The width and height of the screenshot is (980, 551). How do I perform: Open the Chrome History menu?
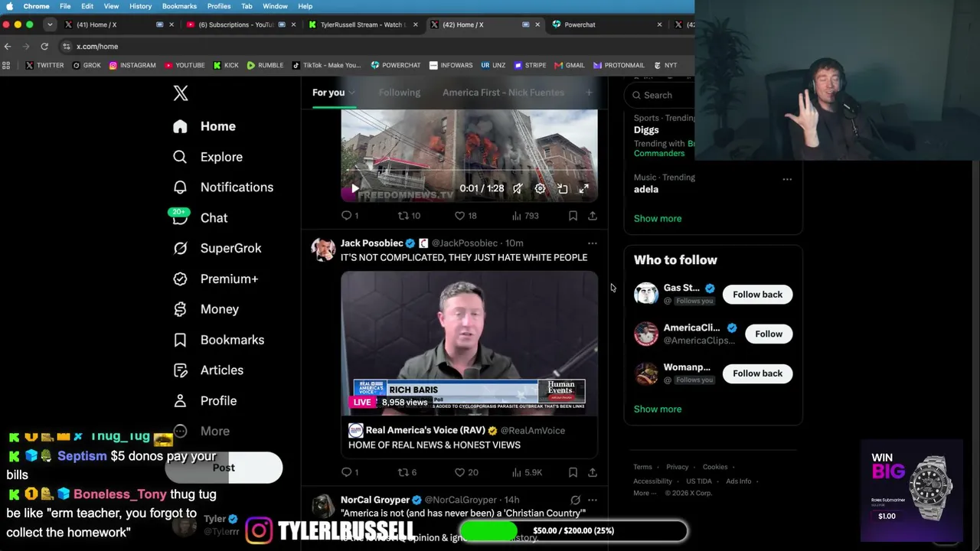point(140,6)
